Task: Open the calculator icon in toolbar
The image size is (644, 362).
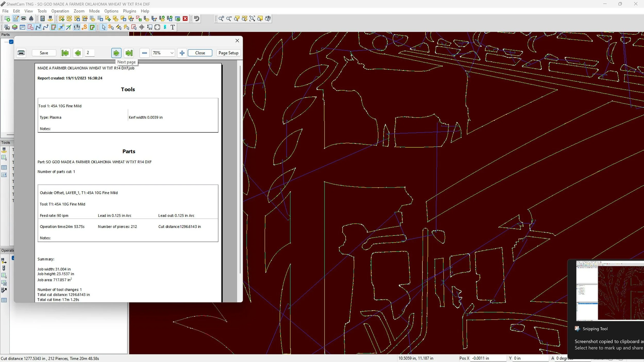Action: tap(43, 19)
